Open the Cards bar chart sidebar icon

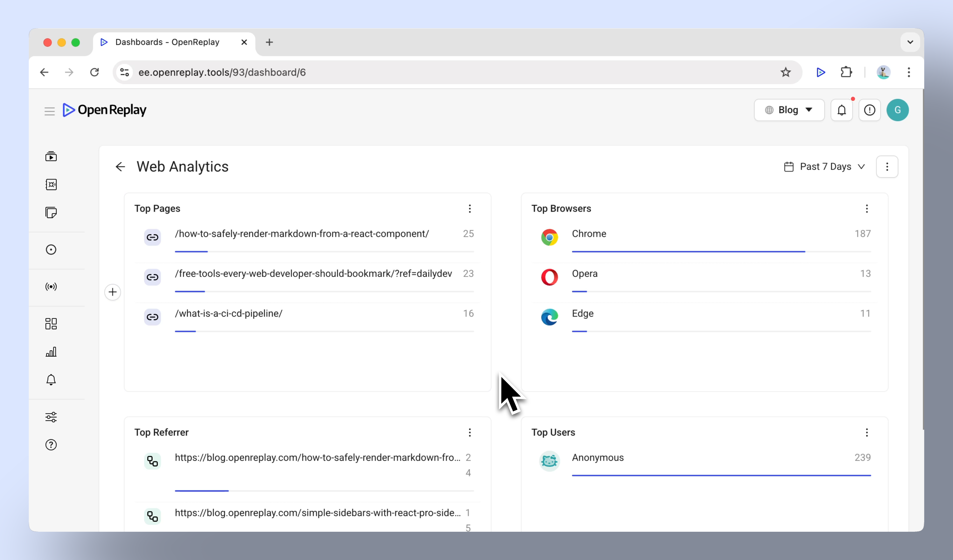(51, 352)
